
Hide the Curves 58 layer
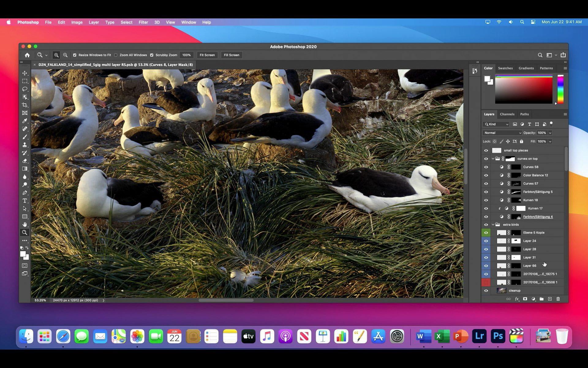pos(486,167)
